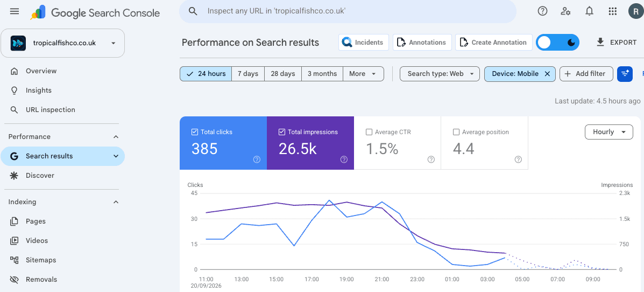Click the Annotations button
Viewport: 644px width, 292px height.
click(422, 43)
